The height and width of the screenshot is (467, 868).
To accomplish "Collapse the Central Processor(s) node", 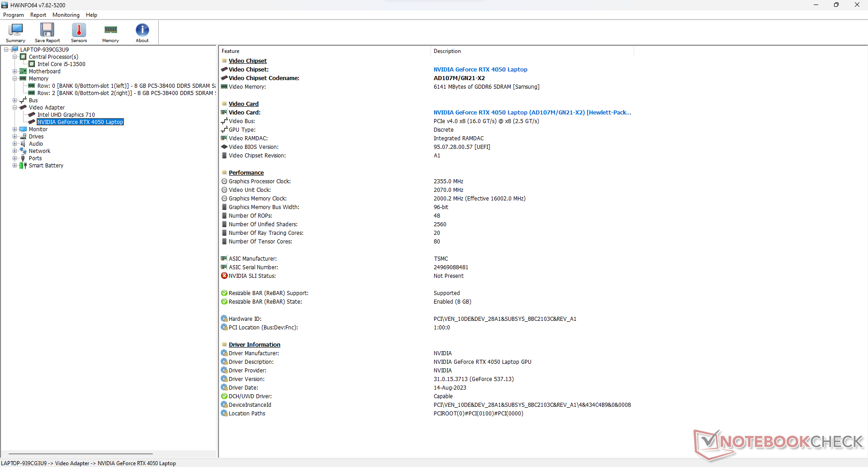I will pos(15,57).
